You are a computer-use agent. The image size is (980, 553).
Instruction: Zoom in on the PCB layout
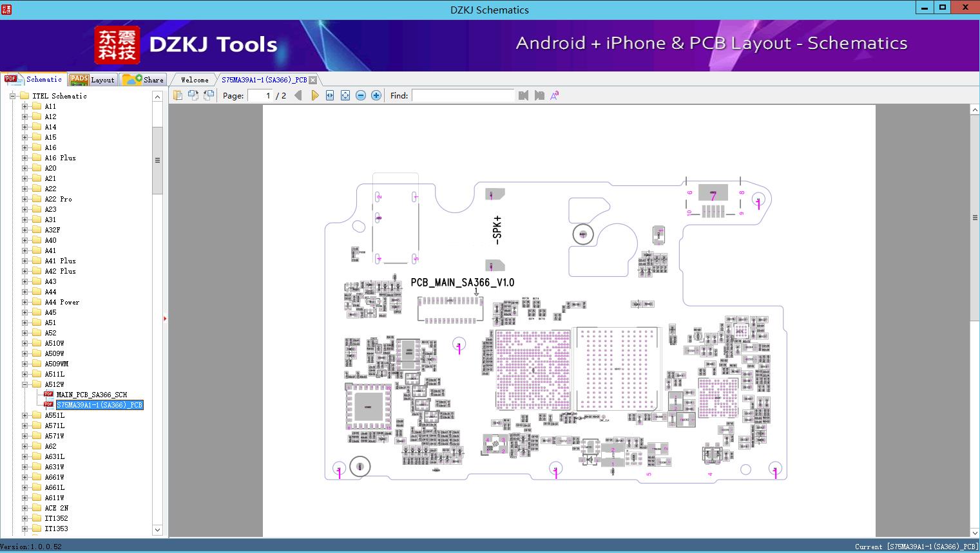click(x=376, y=95)
